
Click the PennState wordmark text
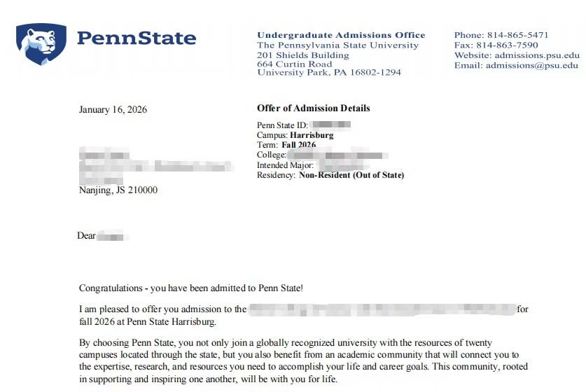[137, 38]
